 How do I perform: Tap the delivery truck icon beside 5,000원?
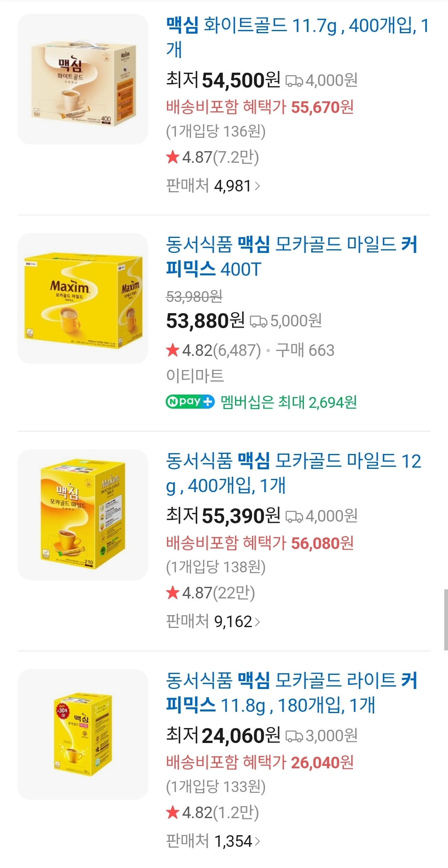pos(258,321)
